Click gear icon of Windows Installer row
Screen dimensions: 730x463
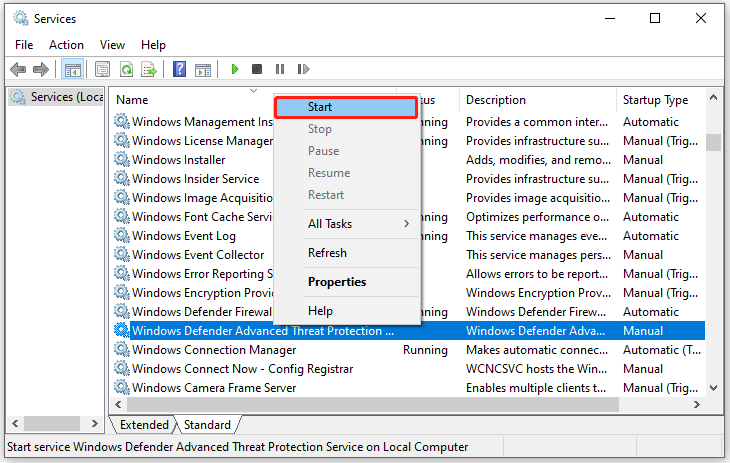tap(122, 159)
